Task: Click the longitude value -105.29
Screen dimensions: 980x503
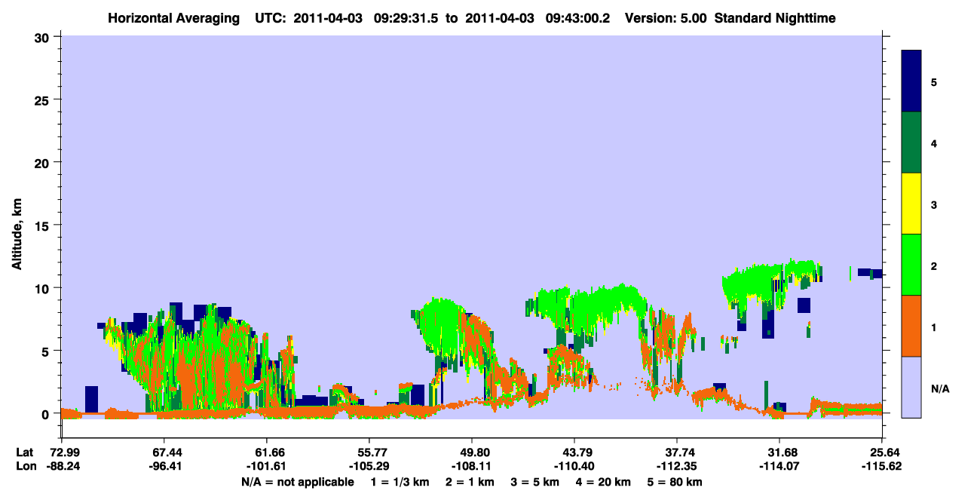Action: [x=369, y=467]
